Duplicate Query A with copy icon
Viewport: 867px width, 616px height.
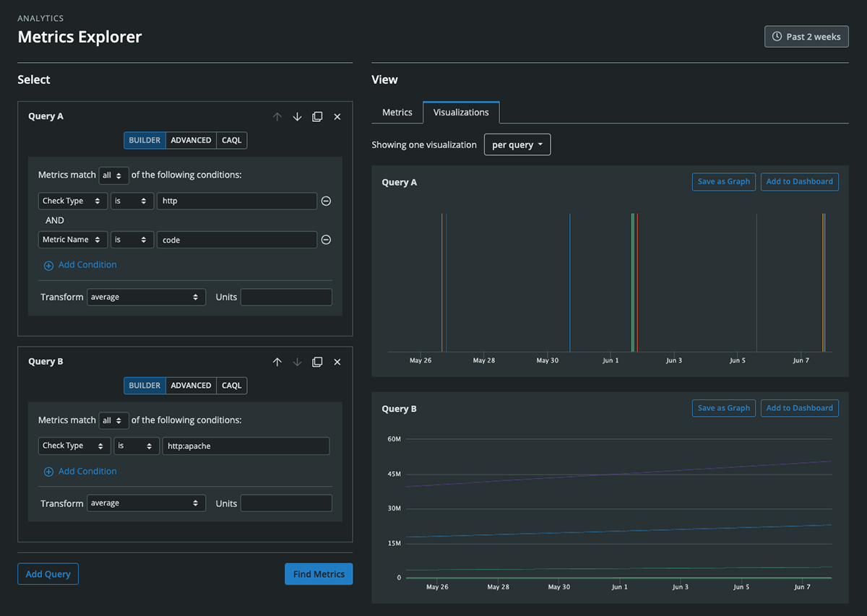317,116
